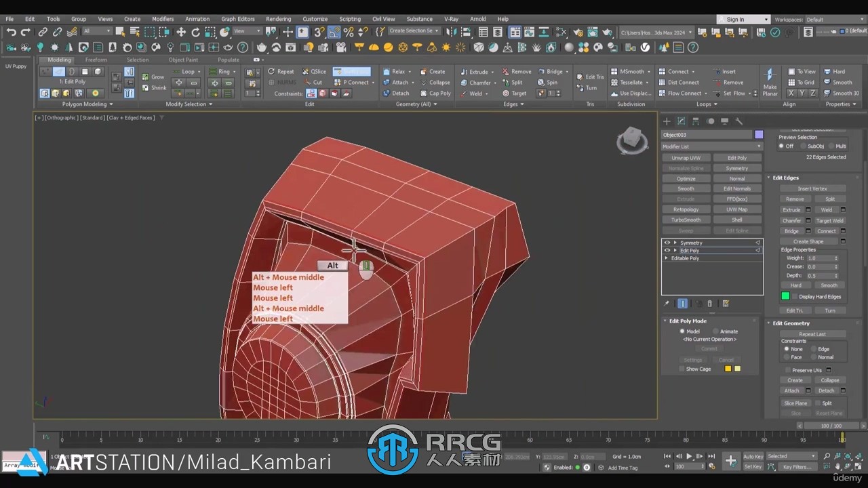Enable the Show Cage checkbox

click(682, 369)
